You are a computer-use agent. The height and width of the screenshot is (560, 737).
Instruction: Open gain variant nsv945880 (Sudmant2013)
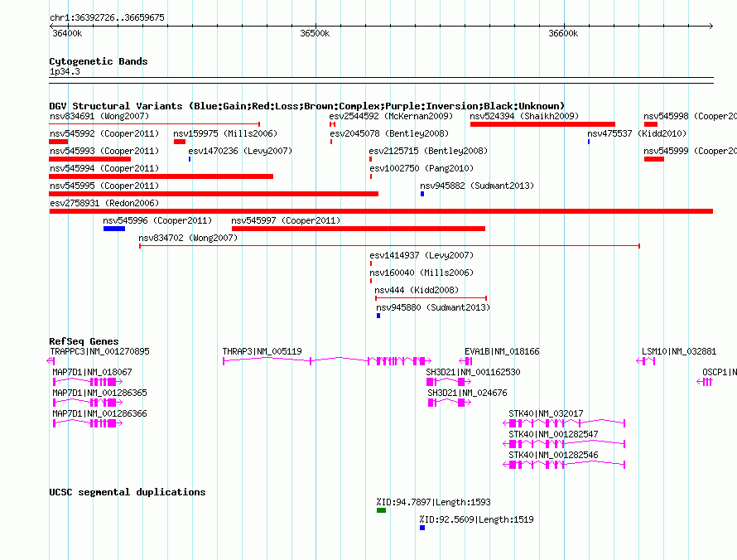[433, 307]
